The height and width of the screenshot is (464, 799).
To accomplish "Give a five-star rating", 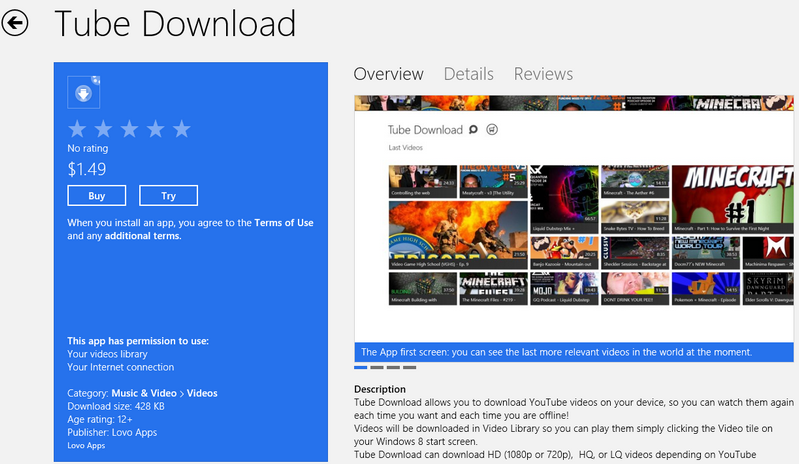I will tap(181, 129).
